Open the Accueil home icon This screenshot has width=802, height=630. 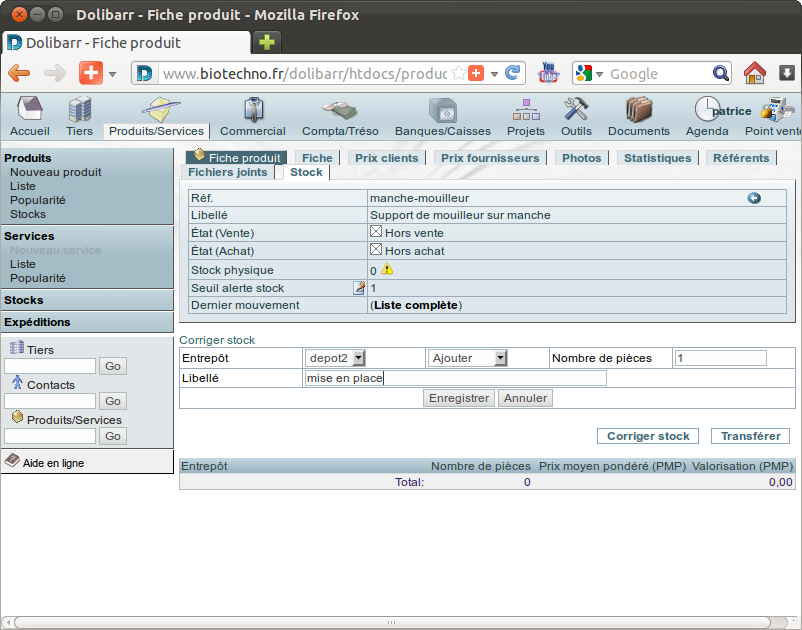click(x=30, y=109)
